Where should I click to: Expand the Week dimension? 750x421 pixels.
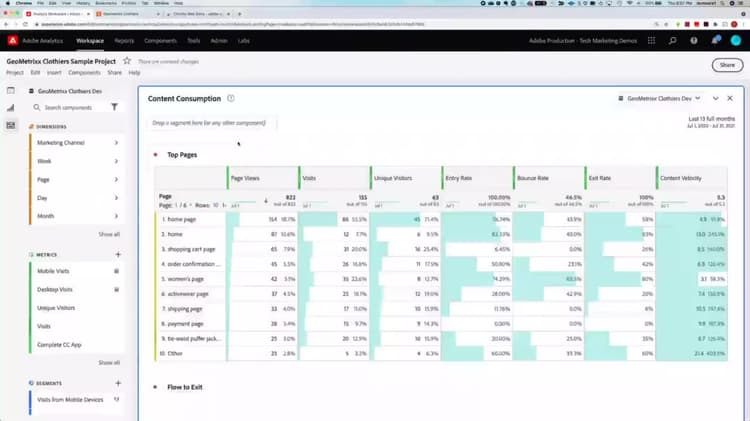116,161
